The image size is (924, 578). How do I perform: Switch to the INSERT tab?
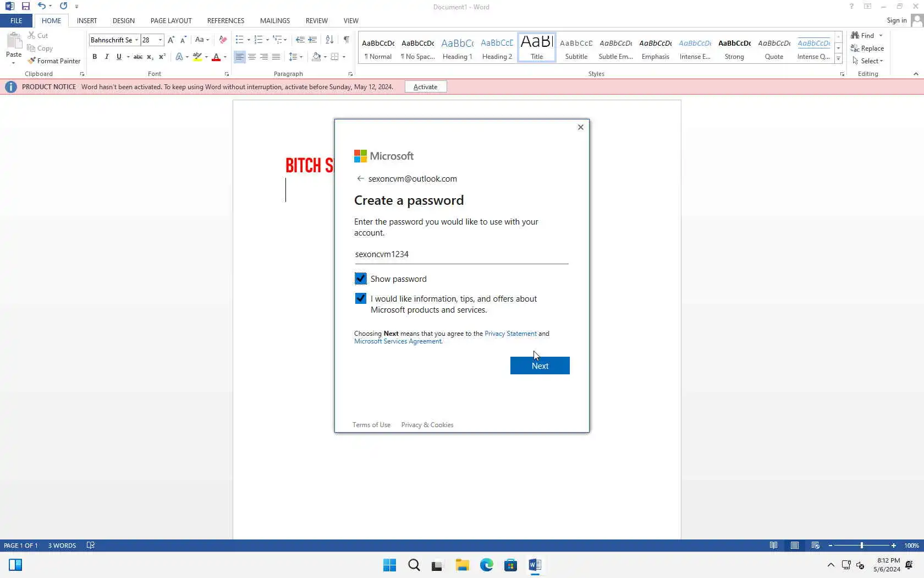87,20
